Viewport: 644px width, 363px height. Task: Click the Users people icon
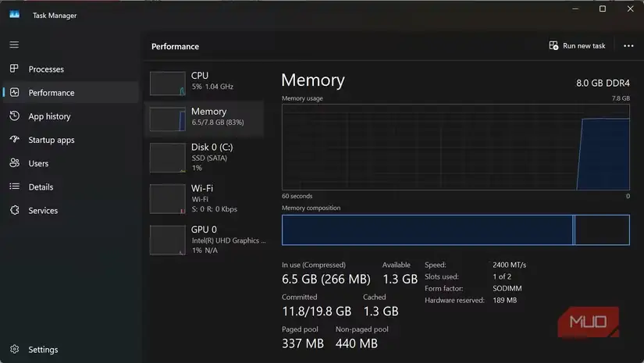[x=14, y=162]
